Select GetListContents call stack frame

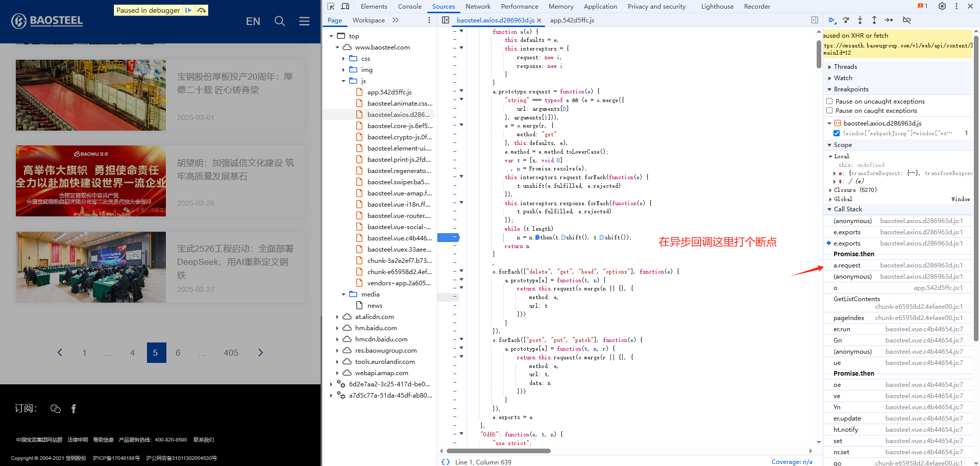(x=898, y=302)
